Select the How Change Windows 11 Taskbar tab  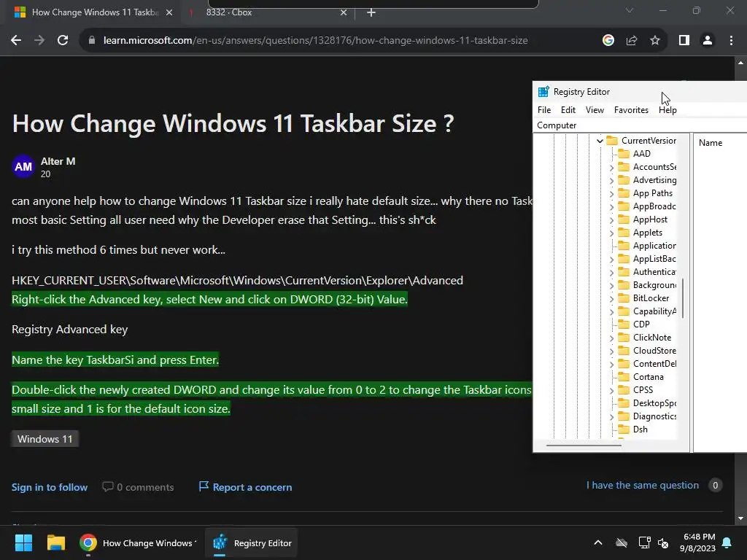coord(93,12)
